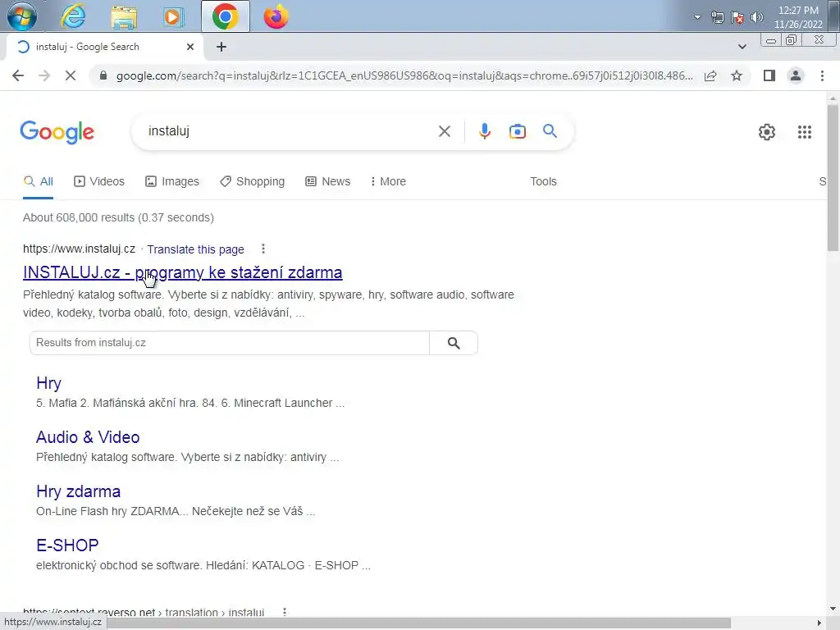Close the instaluj Google Search tab
This screenshot has width=840, height=630.
[190, 47]
